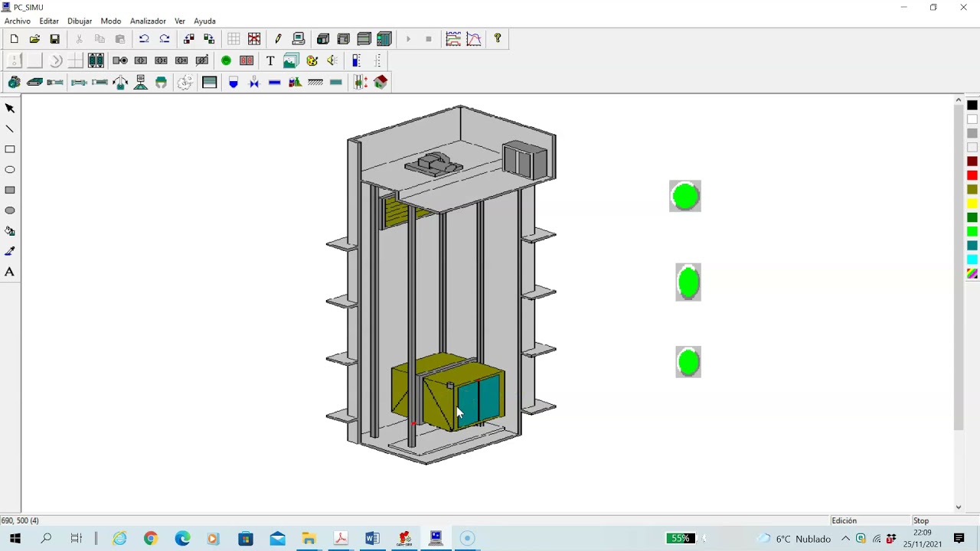Open the Dibujar menu
980x551 pixels.
coord(80,21)
